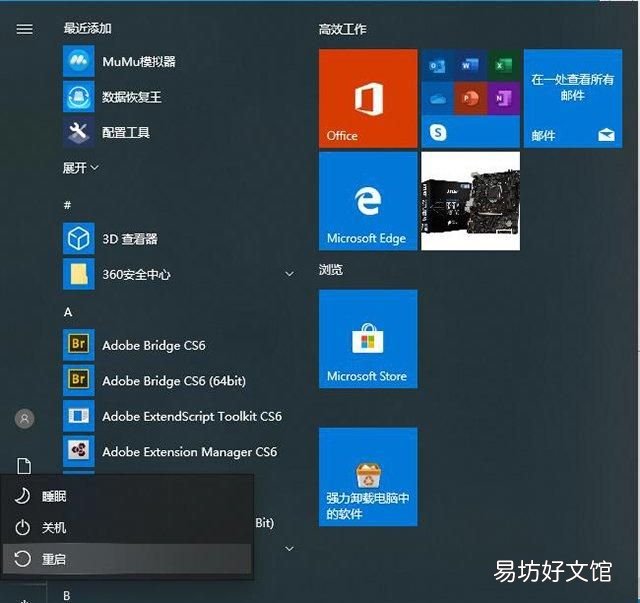Click the 浏览 group header

(331, 269)
